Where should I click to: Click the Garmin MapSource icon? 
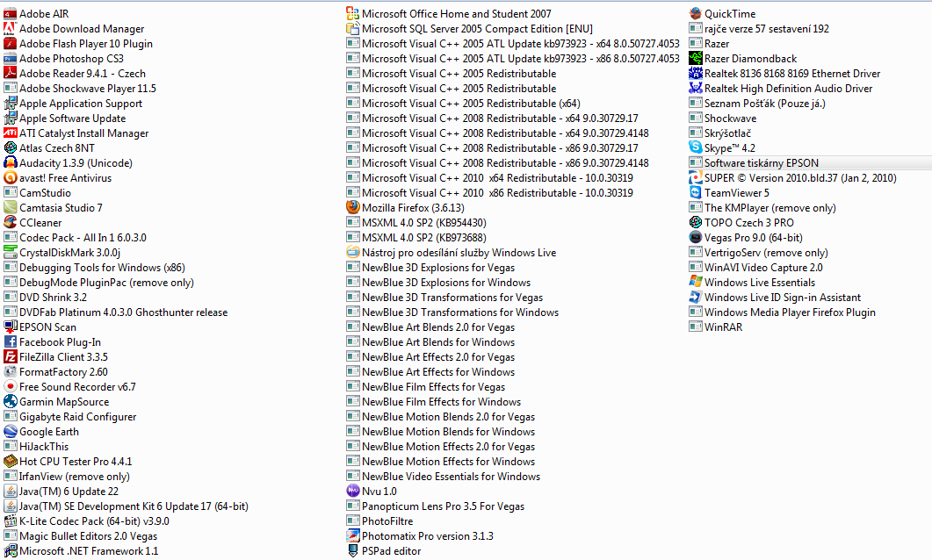(11, 401)
